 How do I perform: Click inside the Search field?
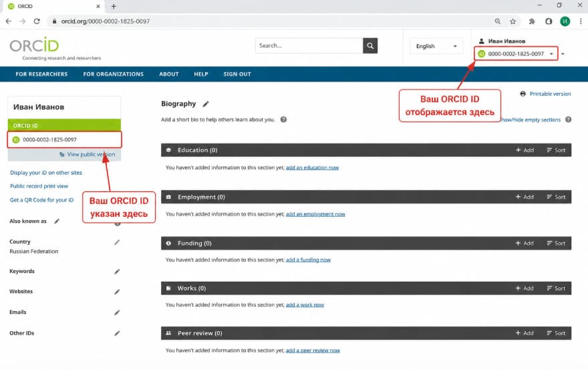coord(309,45)
